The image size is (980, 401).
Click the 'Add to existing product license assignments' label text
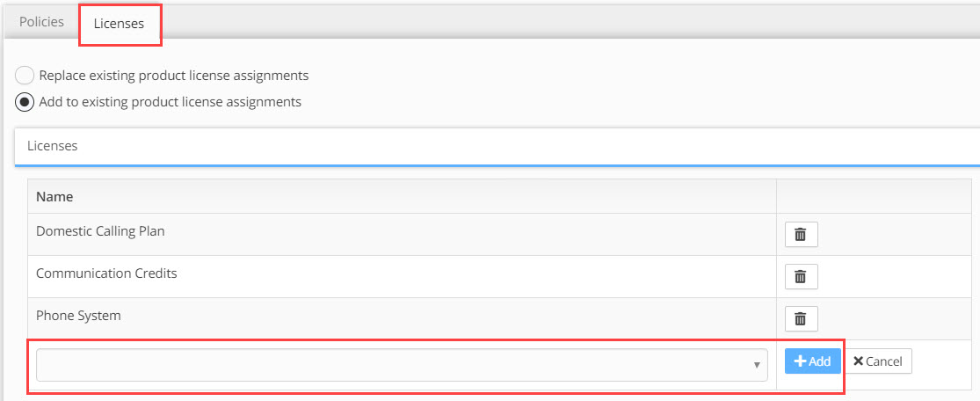[170, 101]
